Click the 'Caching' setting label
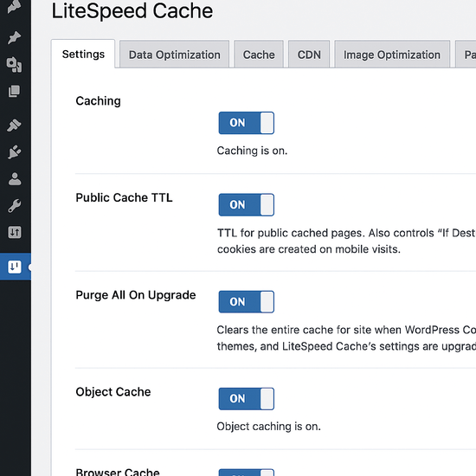 click(x=98, y=101)
